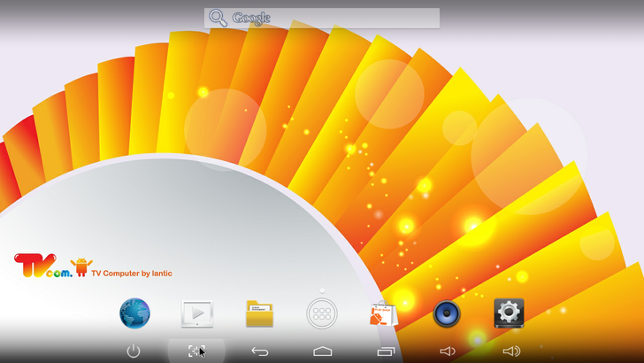Image resolution: width=644 pixels, height=363 pixels.
Task: Click "TV Computer by Iantic" text
Action: (132, 274)
